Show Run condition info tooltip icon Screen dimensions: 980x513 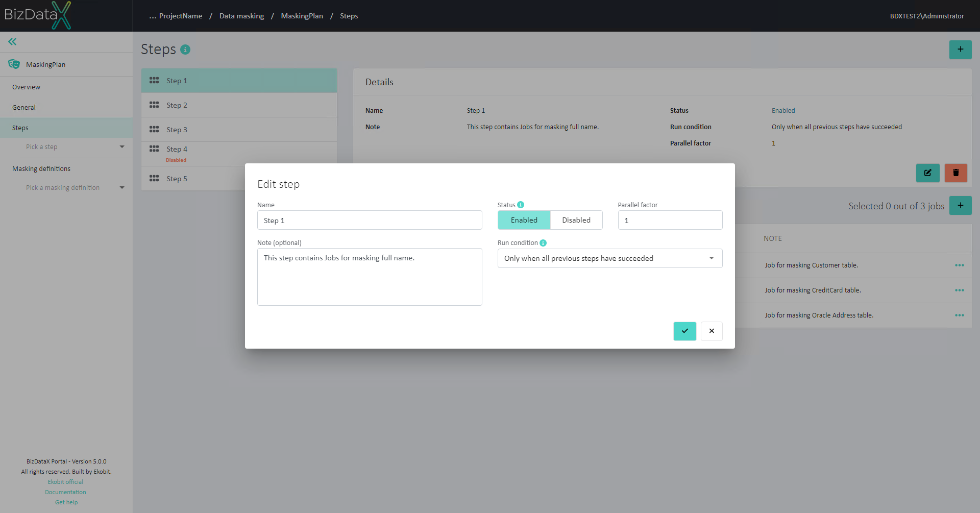[x=543, y=243]
